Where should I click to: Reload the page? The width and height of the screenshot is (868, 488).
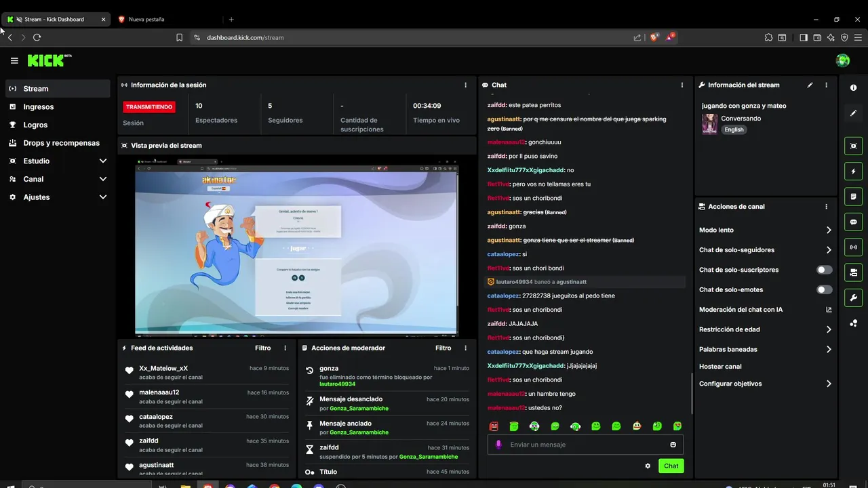37,37
